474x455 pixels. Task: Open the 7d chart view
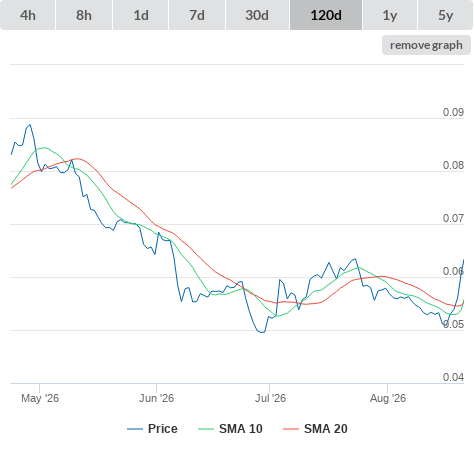click(x=197, y=15)
